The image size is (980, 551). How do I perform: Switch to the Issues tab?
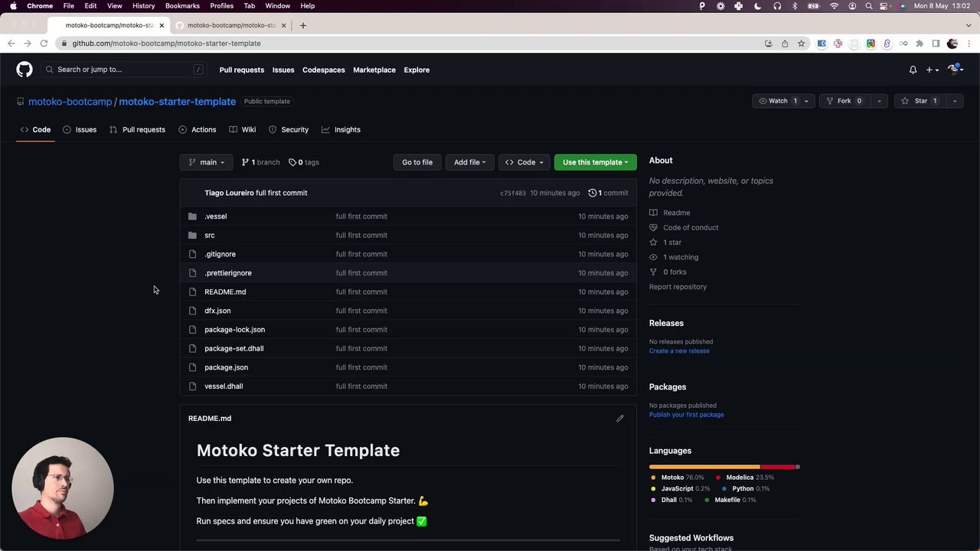coord(80,130)
